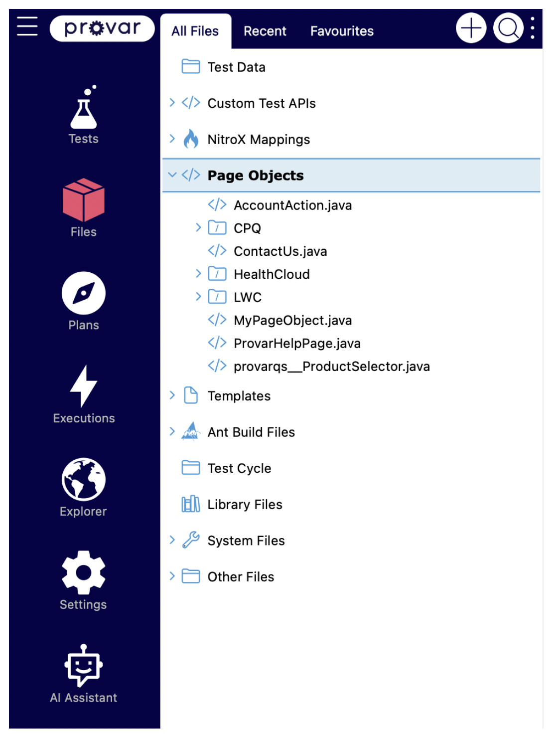
Task: Click the HealthCloud folder icon
Action: (x=217, y=274)
